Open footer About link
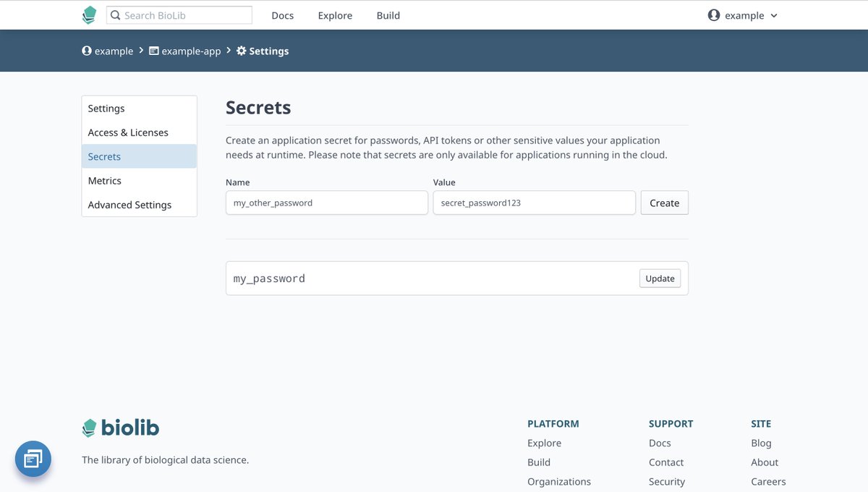The image size is (868, 492). [765, 462]
